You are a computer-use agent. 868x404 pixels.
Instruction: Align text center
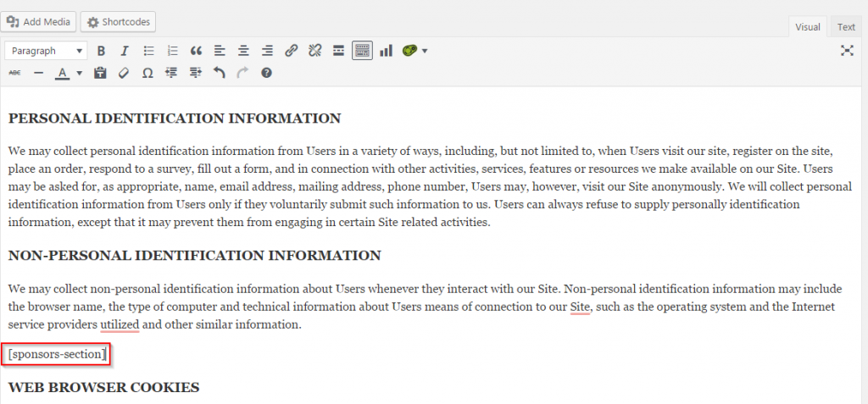click(243, 51)
